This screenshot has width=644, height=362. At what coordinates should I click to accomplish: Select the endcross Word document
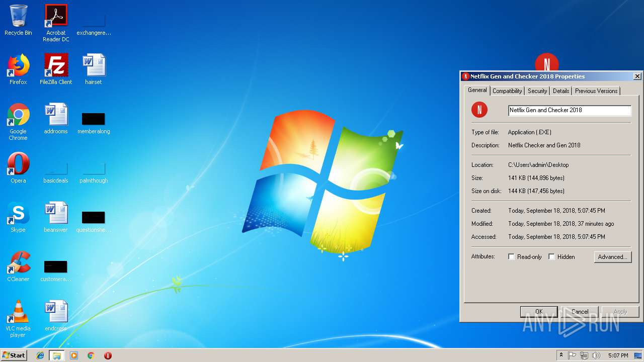pyautogui.click(x=56, y=316)
